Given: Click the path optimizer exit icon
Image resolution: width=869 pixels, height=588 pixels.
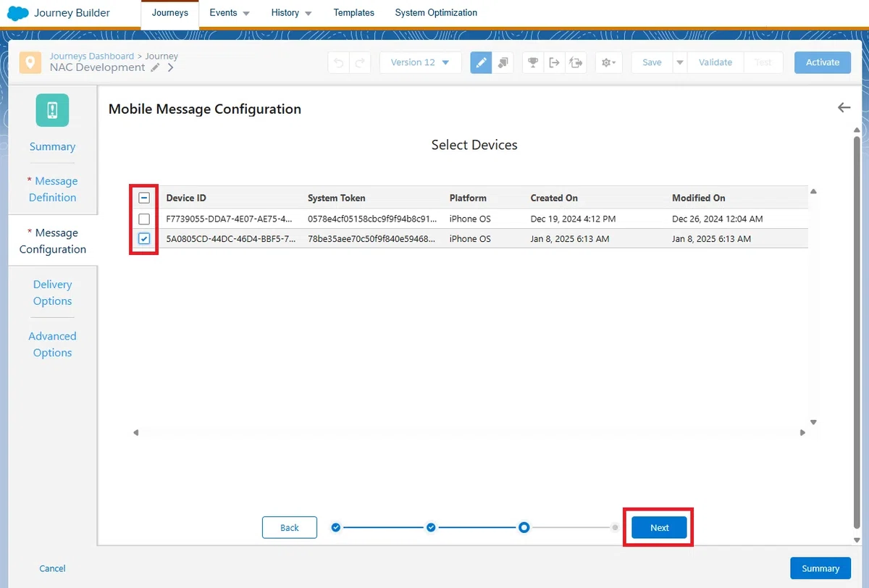Looking at the screenshot, I should click(576, 62).
